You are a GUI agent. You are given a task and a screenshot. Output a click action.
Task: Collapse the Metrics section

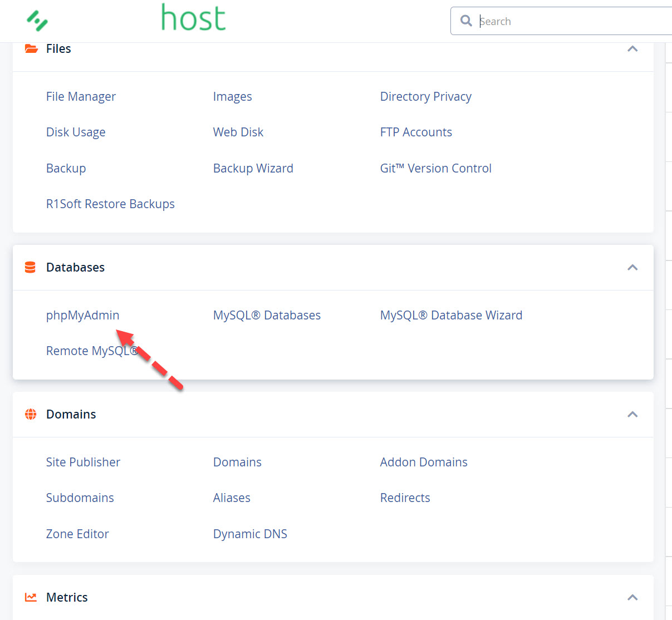coord(632,597)
